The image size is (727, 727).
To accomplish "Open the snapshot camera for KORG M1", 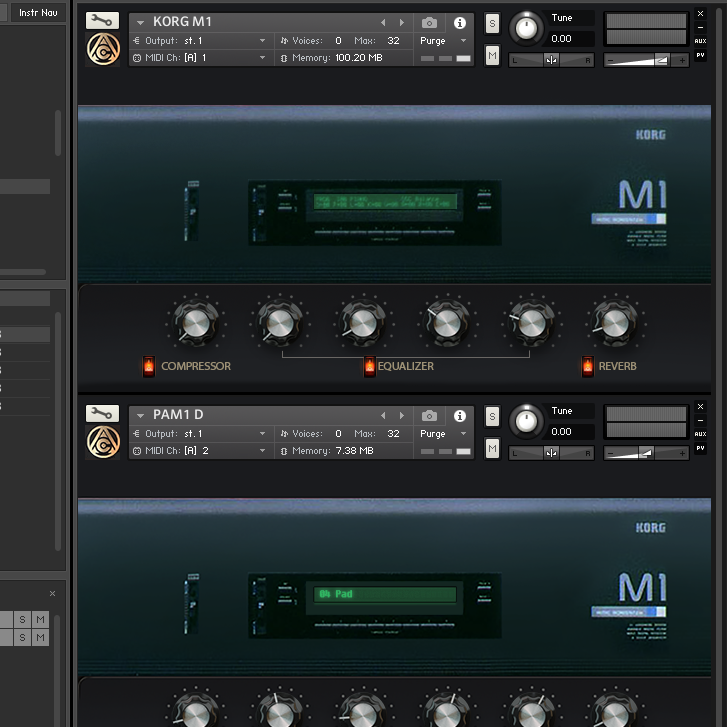I will pos(429,23).
